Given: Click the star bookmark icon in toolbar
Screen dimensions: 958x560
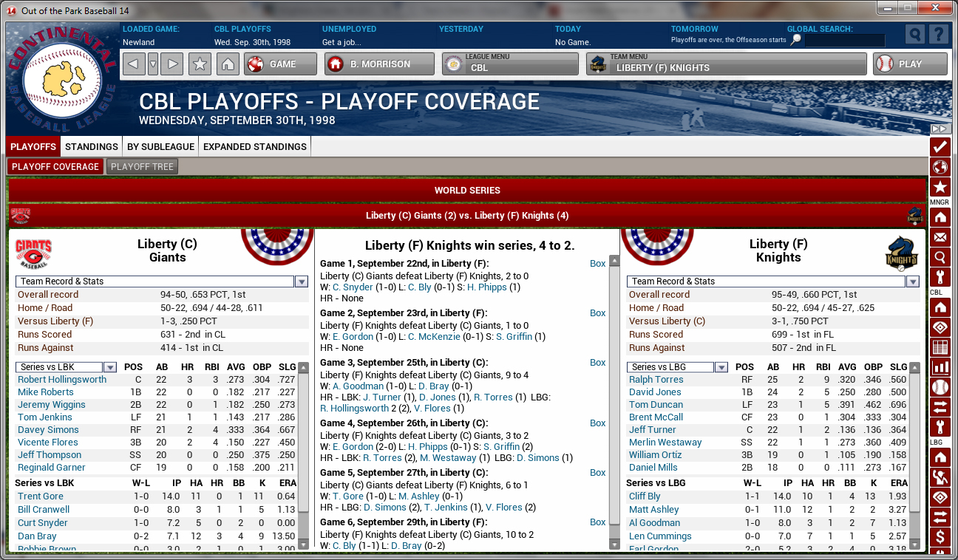Looking at the screenshot, I should pyautogui.click(x=200, y=64).
